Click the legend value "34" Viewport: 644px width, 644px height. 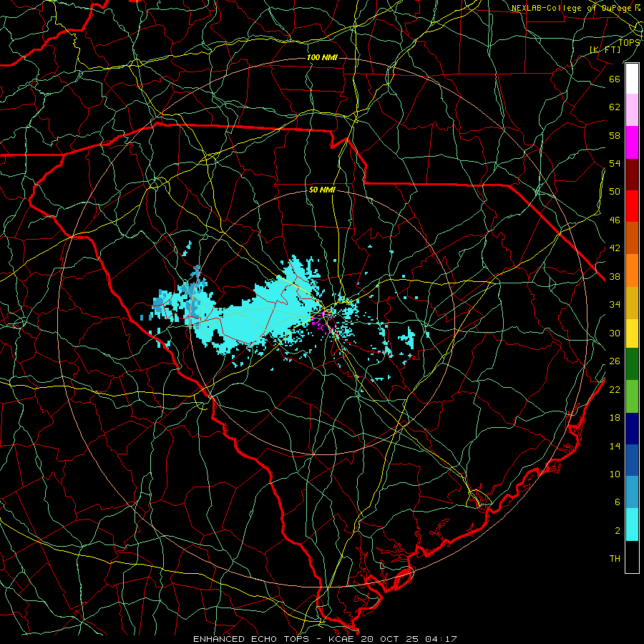point(615,305)
